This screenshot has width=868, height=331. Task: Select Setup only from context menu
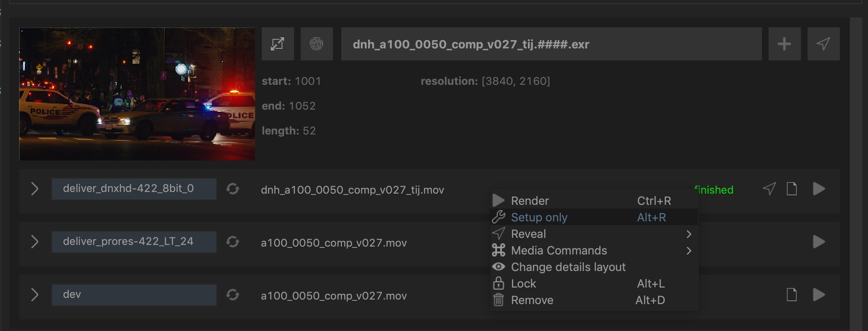(539, 217)
